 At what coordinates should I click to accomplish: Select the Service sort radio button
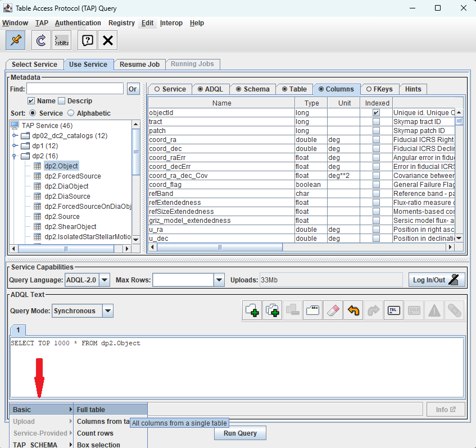click(33, 113)
